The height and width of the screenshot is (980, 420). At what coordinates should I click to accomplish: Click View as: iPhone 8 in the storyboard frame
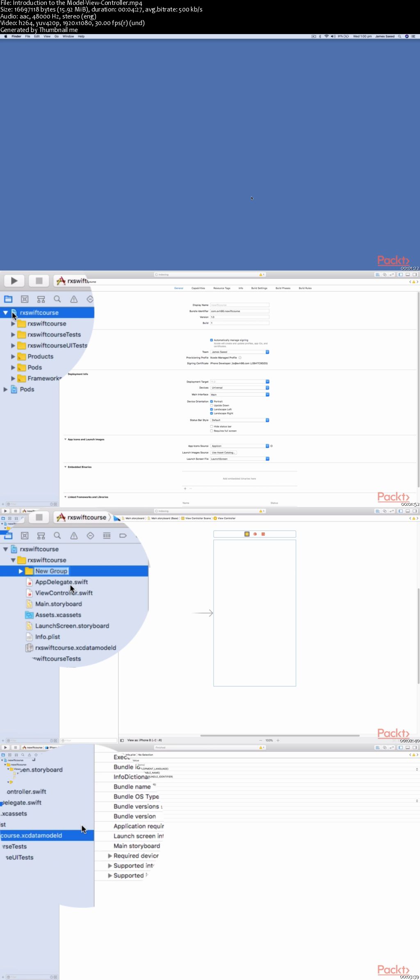click(144, 740)
